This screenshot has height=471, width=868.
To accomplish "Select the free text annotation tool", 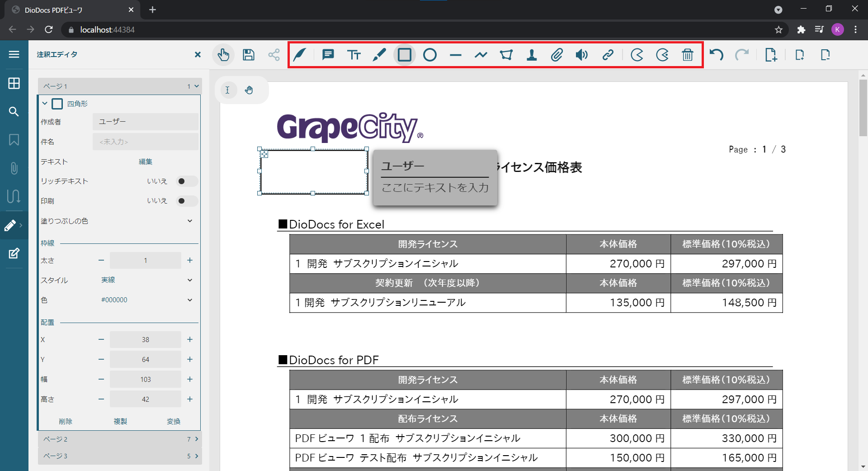I will point(354,55).
